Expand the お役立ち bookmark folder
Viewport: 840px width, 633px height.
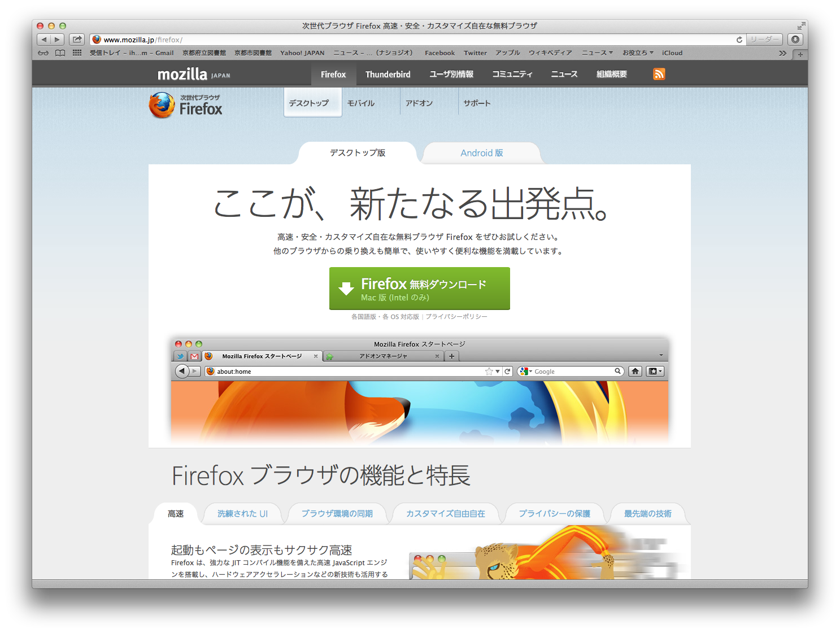pos(638,53)
